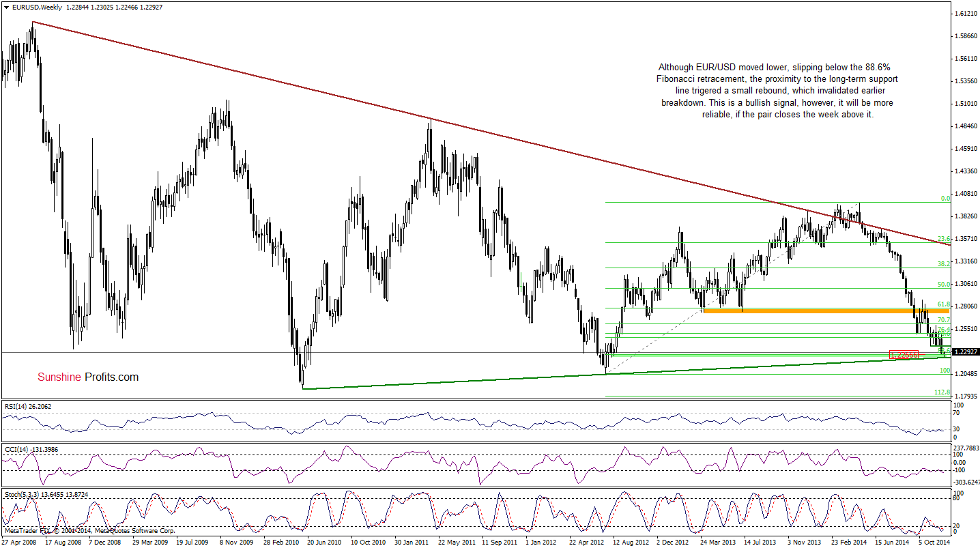This screenshot has height=548, width=980.
Task: Click the 1.25510 price axis value
Action: (x=965, y=329)
